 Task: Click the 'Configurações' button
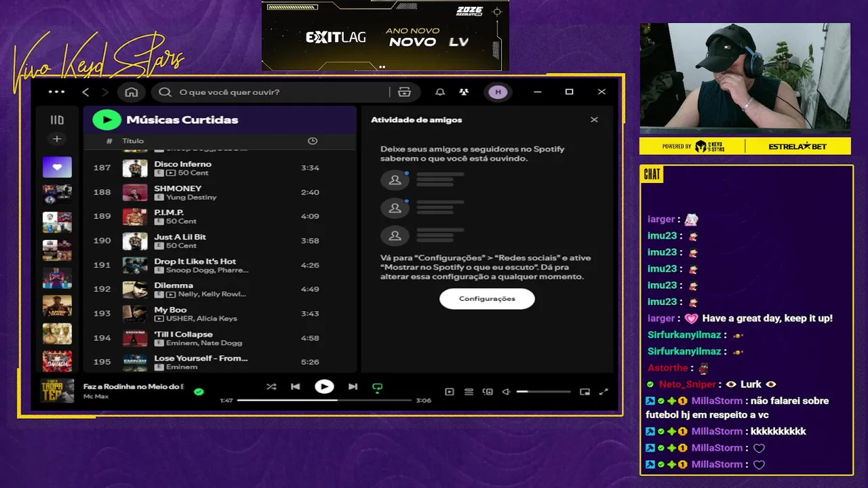click(487, 299)
